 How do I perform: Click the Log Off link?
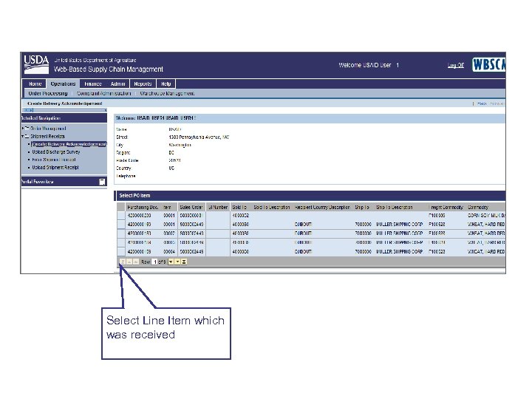coord(456,65)
